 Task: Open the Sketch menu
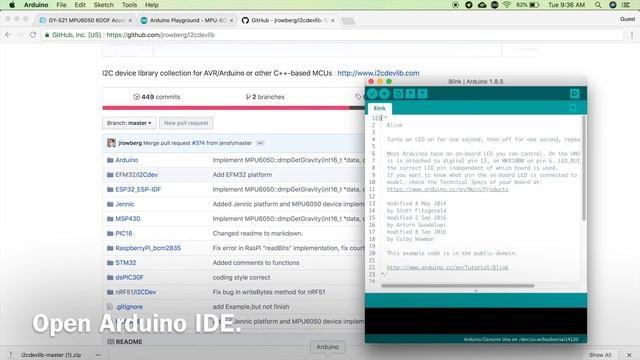104,5
